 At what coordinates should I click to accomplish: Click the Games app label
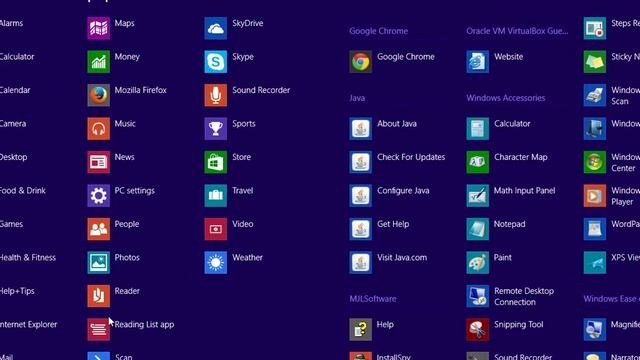tap(11, 224)
